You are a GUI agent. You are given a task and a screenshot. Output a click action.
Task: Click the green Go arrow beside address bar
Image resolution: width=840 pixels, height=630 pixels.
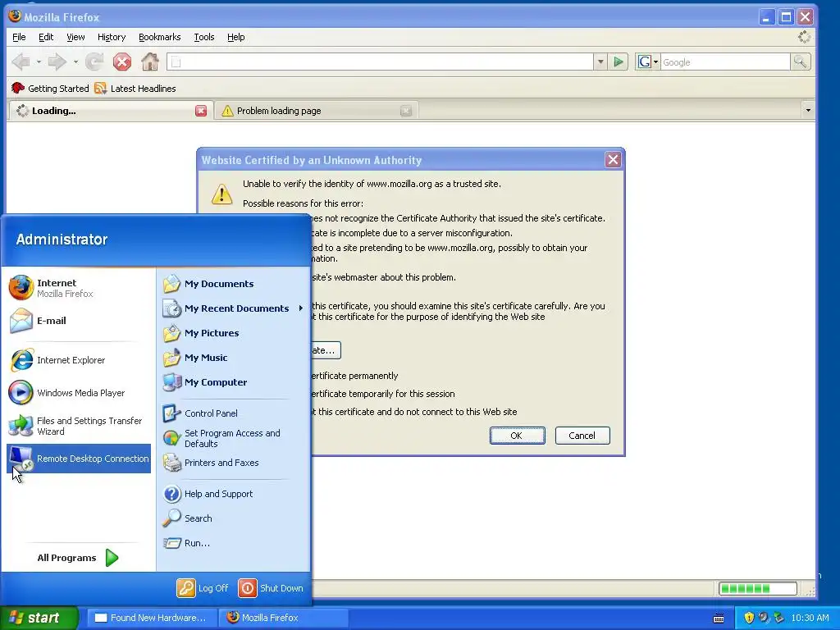(619, 62)
